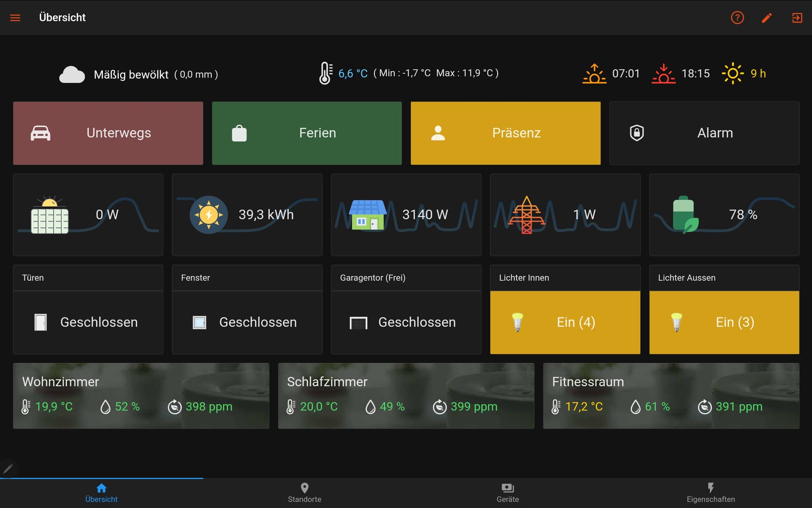Screen dimensions: 812x508
Task: Click the edit pencil icon in header
Action: click(767, 18)
